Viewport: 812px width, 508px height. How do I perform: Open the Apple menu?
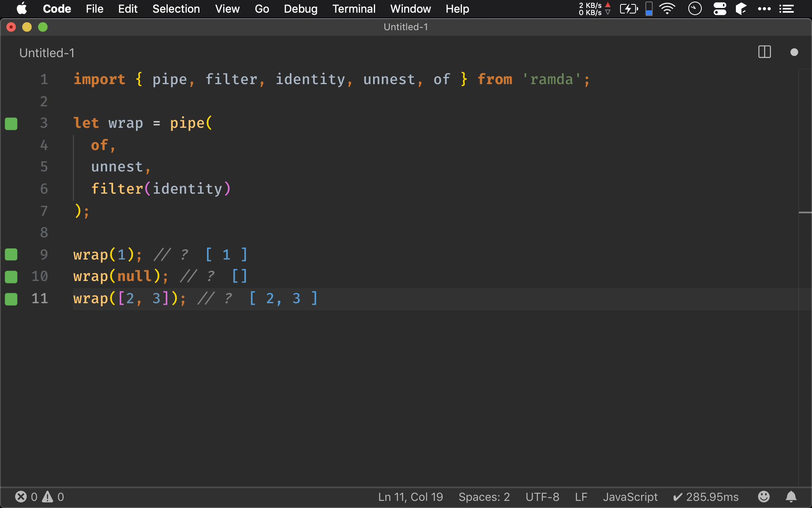(22, 9)
